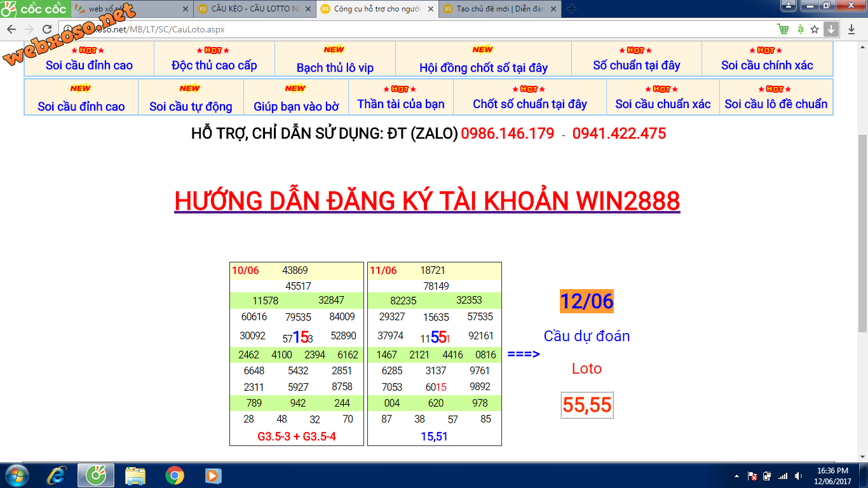Open 'Hội đồng chốt số tại đây' link
Image resolution: width=868 pixels, height=488 pixels.
(484, 67)
